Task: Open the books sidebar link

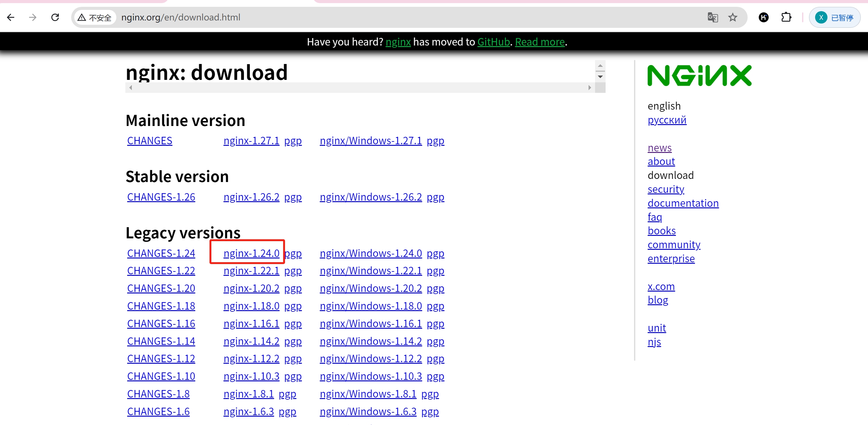Action: coord(662,231)
